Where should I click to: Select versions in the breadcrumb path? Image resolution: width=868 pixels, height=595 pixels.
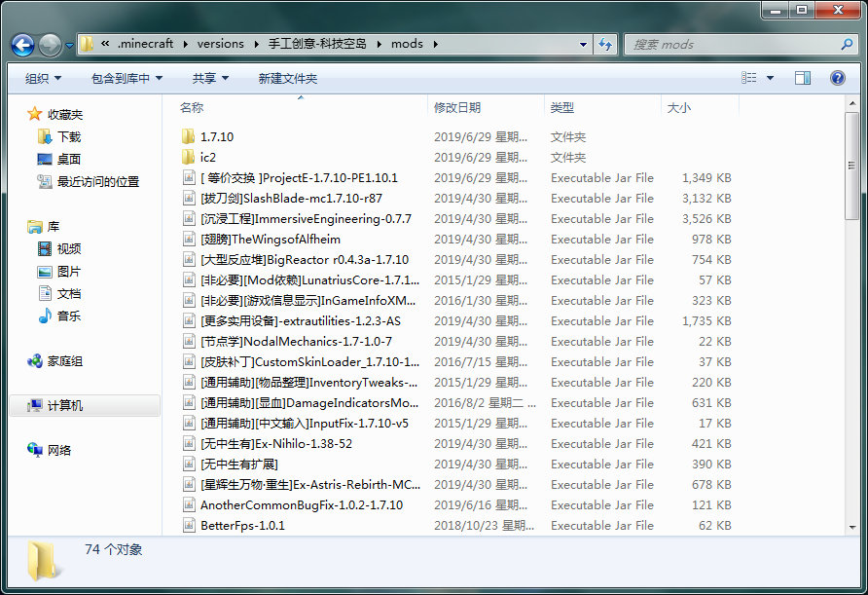[220, 44]
